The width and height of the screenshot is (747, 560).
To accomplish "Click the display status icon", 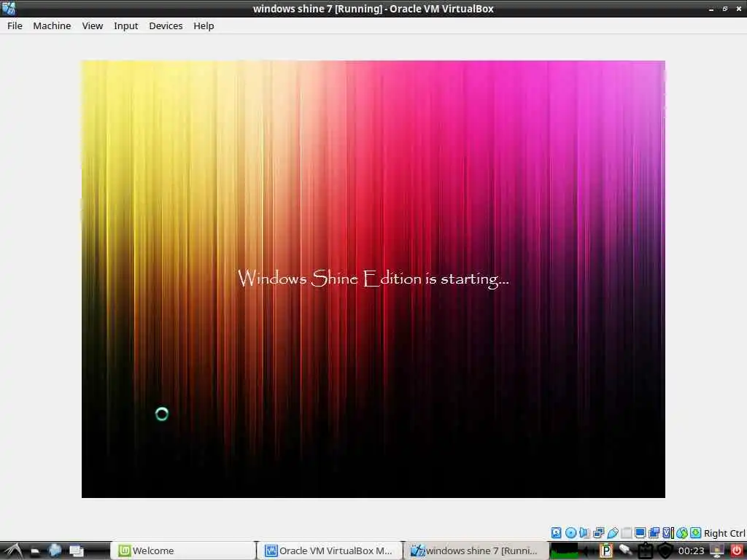I will point(640,533).
